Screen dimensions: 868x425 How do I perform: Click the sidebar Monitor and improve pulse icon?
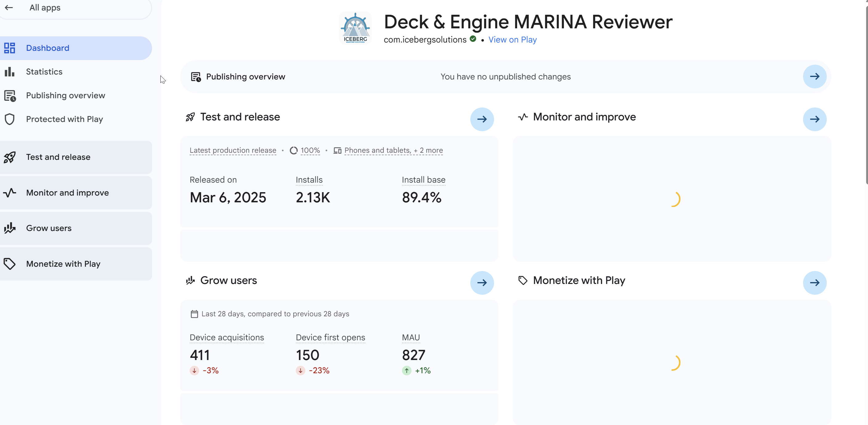(x=10, y=192)
